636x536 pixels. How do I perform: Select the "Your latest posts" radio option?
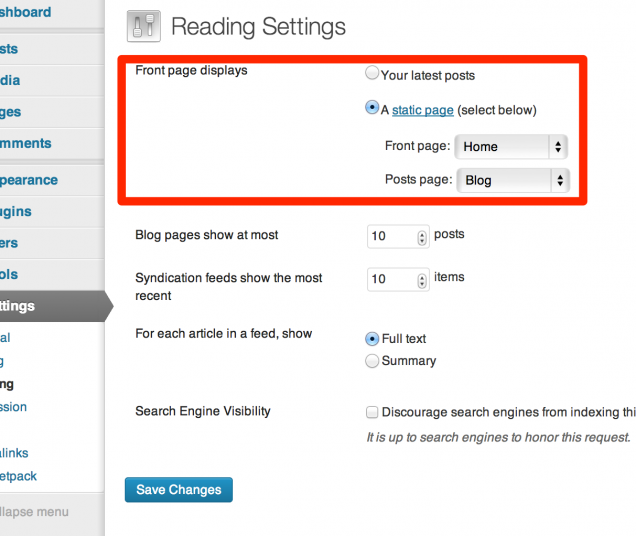(373, 74)
